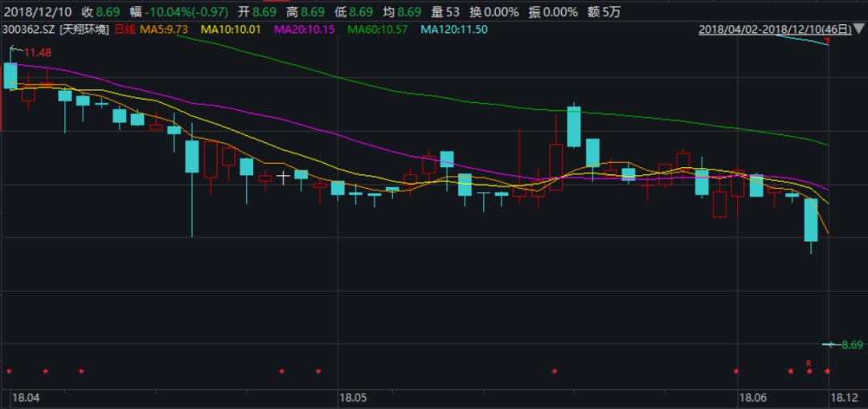Click the 量 53 volume value
This screenshot has height=409, width=868.
coord(445,11)
